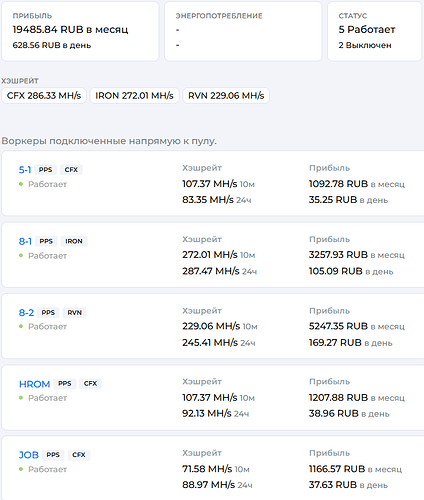Select the CFX 286.33 MH/s hashrate chip
Viewport: 424px width, 500px height.
[44, 96]
